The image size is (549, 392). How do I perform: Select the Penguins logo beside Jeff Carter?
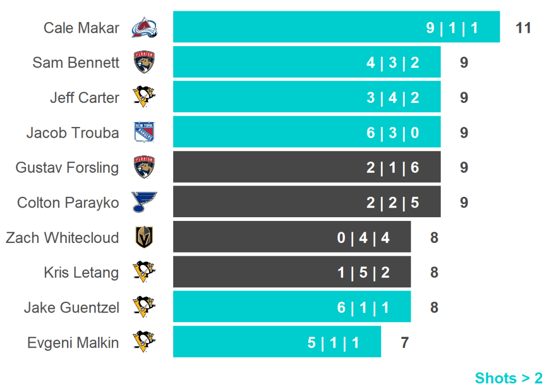pyautogui.click(x=144, y=98)
